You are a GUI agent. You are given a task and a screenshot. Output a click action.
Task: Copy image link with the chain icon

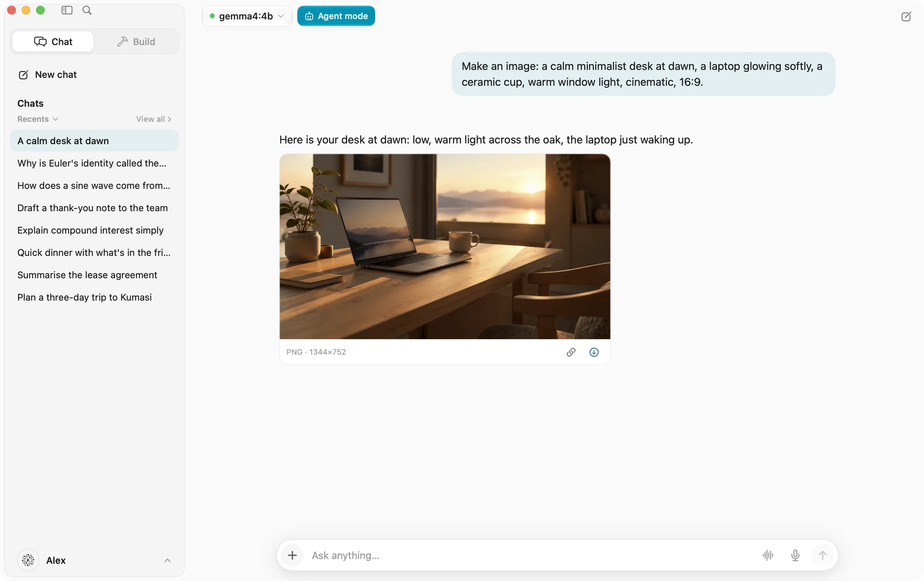click(571, 352)
